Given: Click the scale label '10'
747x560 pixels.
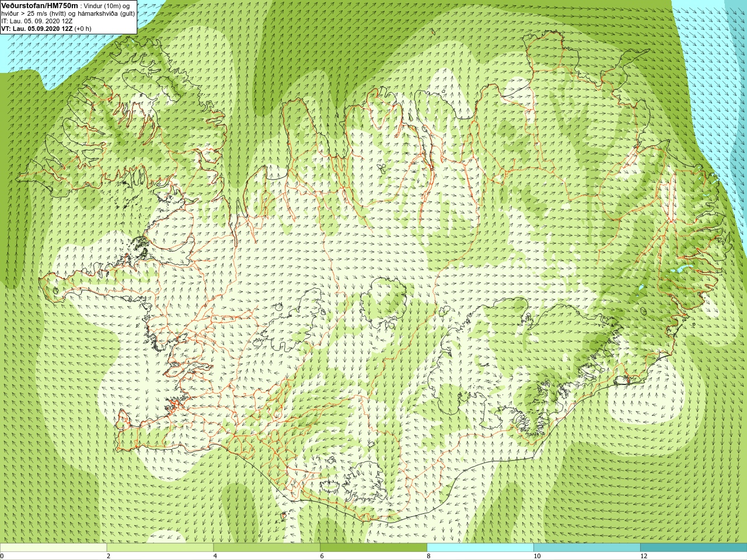Looking at the screenshot, I should (537, 556).
